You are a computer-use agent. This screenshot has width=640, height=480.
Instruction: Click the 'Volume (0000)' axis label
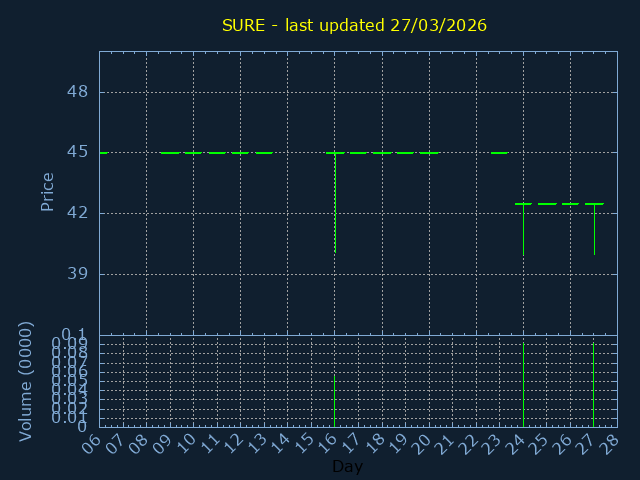click(27, 381)
